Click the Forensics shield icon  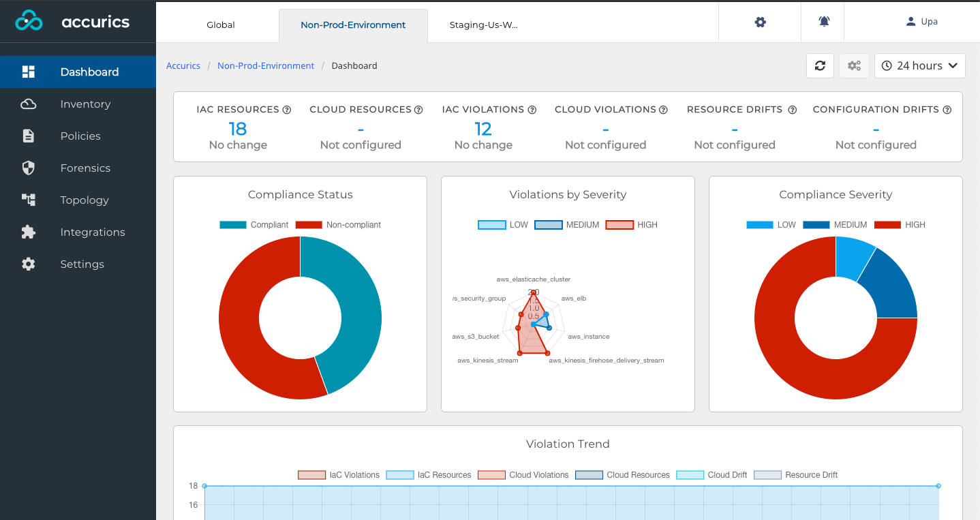tap(29, 168)
